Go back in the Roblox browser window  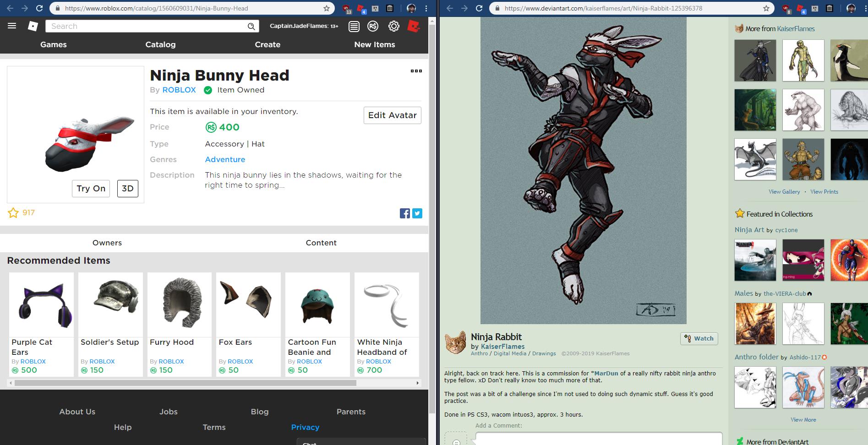10,8
